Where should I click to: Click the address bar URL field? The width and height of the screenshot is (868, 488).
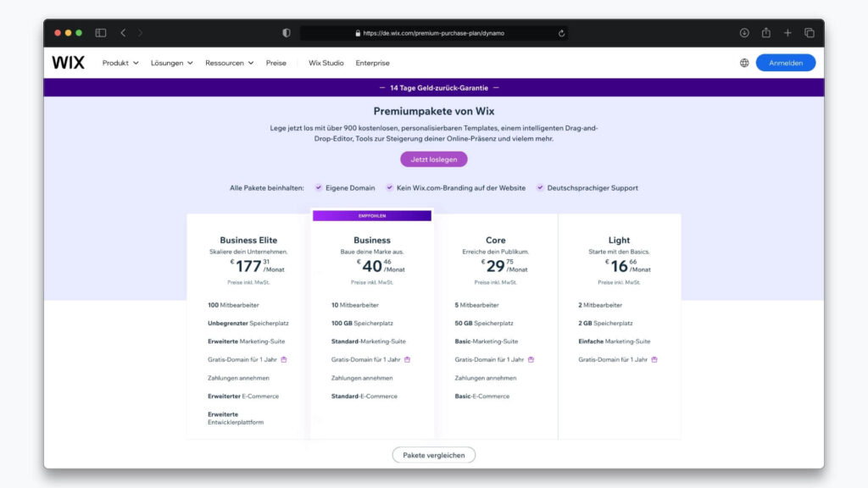pos(433,33)
